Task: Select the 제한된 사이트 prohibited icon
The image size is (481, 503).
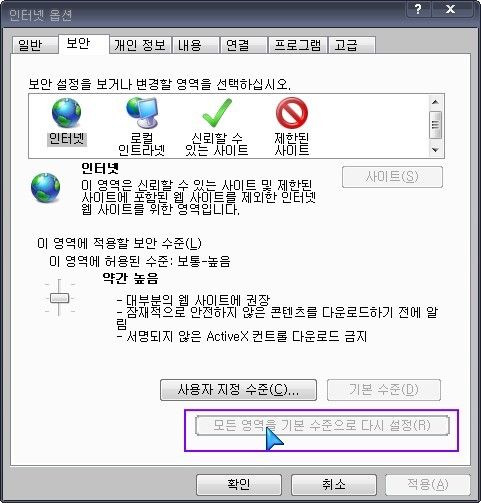Action: click(x=292, y=113)
